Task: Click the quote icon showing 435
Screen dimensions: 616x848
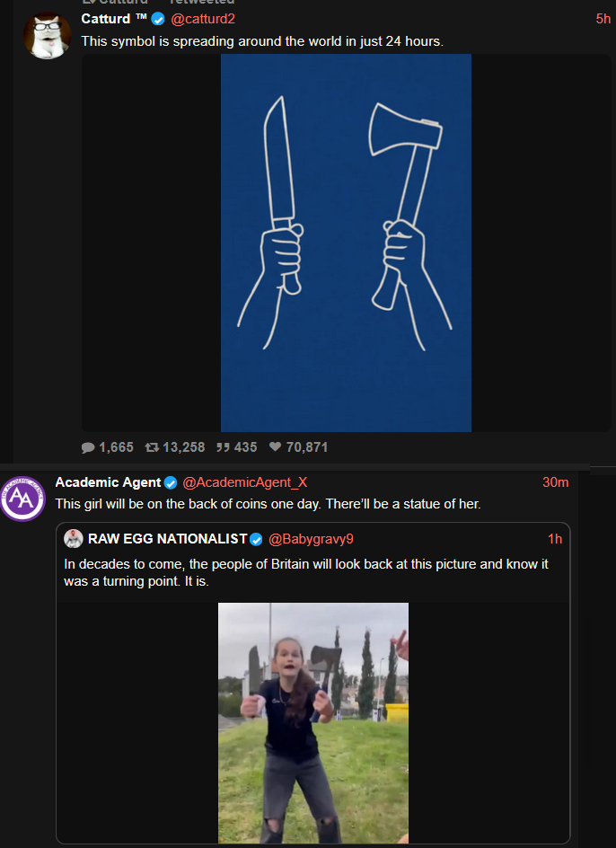Action: pyautogui.click(x=223, y=447)
